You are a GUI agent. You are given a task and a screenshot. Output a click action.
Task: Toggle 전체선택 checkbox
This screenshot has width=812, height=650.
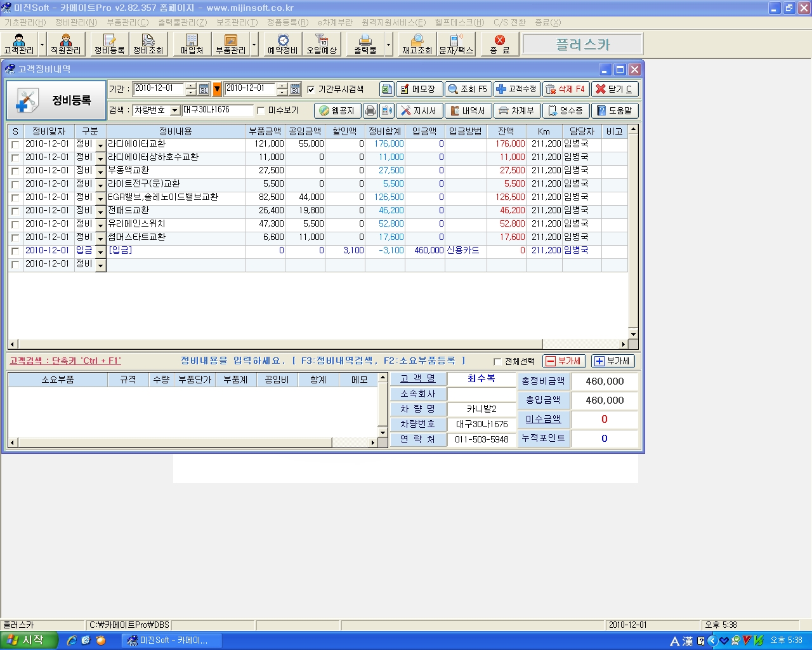497,361
